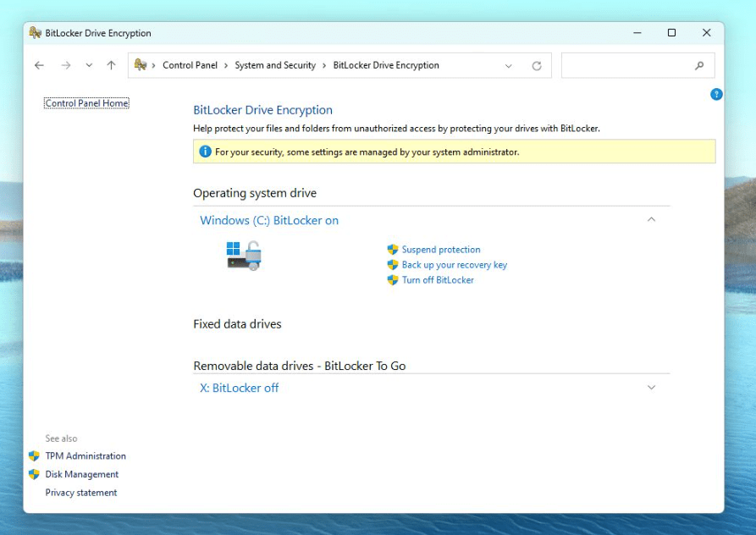Click shield icon beside recovery key link
Viewport: 756px width, 535px height.
[x=393, y=265]
